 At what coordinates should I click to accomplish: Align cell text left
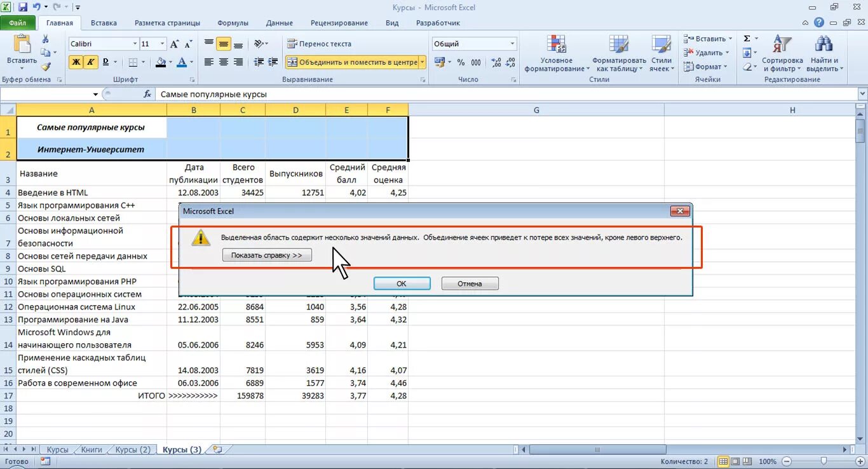(209, 62)
